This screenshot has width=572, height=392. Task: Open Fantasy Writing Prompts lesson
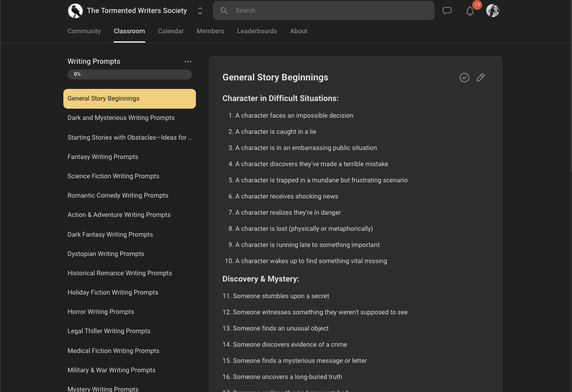pyautogui.click(x=103, y=157)
